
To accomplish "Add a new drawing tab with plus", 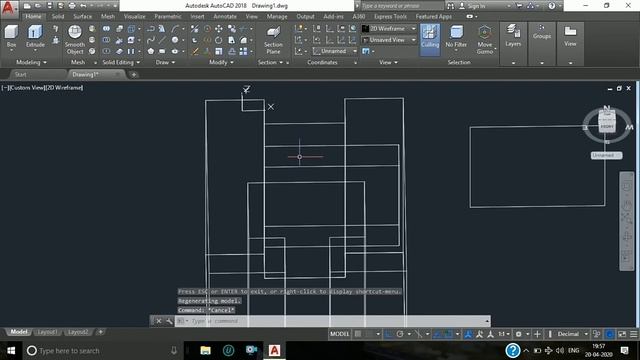I will click(133, 75).
